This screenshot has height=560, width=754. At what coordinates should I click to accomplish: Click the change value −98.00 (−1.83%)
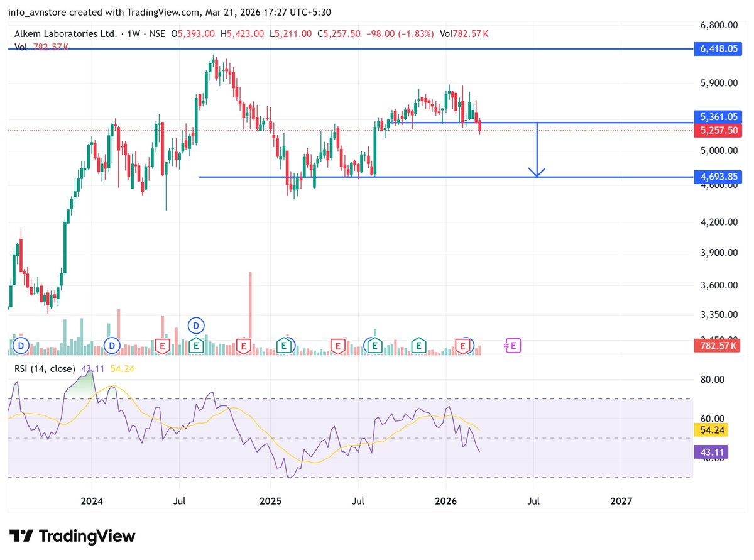pos(400,33)
